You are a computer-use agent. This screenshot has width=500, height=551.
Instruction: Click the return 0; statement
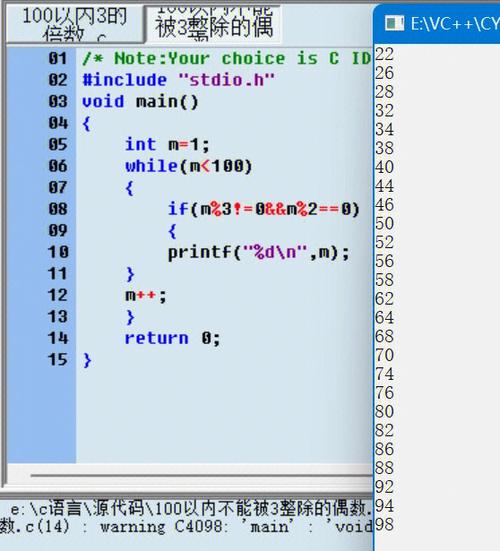pos(173,339)
